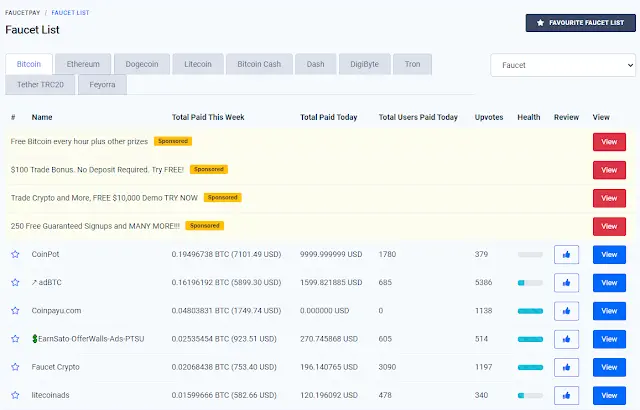Click the Faucet Crypto health bar
Viewport: 640px width, 410px height.
click(x=530, y=367)
